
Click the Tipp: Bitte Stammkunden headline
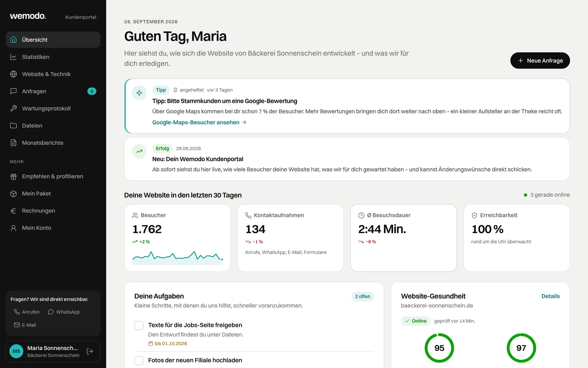(225, 101)
